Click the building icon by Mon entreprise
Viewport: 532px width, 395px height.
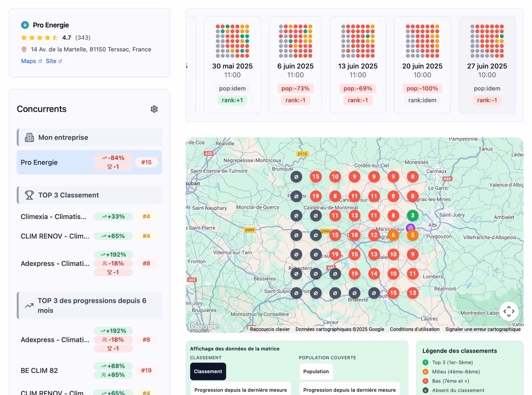click(x=29, y=137)
